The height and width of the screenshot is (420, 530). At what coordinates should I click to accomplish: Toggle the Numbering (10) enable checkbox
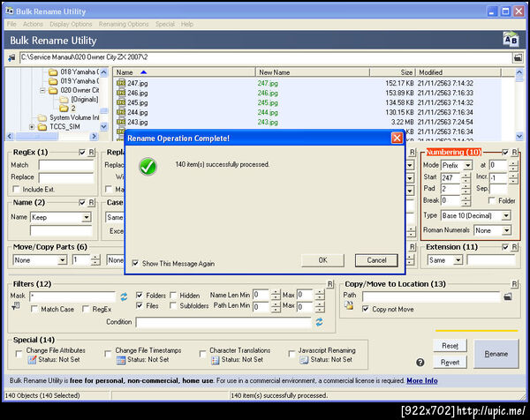click(x=505, y=153)
